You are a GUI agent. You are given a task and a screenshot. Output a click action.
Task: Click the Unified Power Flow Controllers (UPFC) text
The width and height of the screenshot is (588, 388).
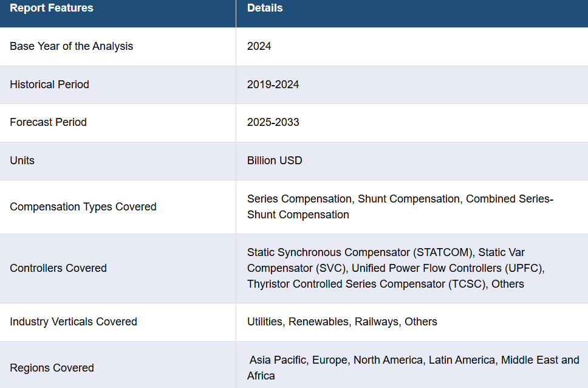[446, 268]
